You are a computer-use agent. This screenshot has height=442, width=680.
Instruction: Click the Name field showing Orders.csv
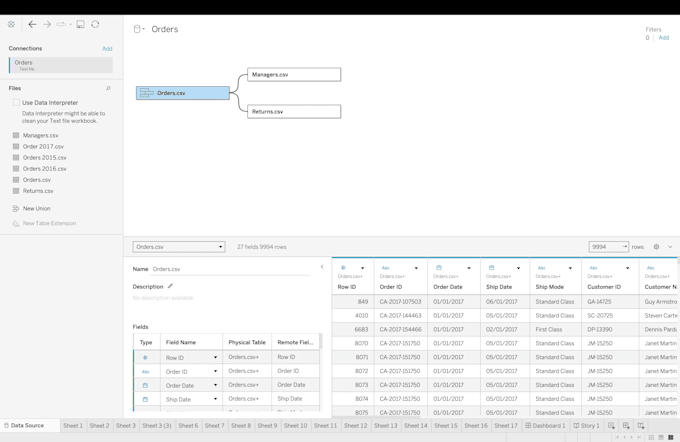click(x=230, y=269)
